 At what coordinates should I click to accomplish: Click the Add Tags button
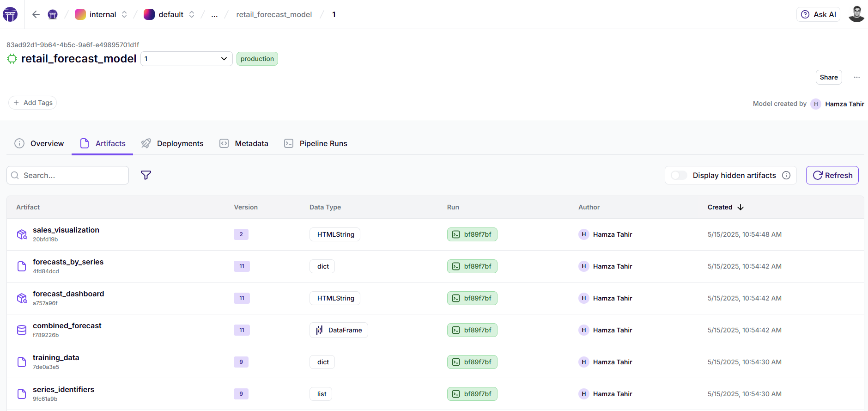pos(33,103)
